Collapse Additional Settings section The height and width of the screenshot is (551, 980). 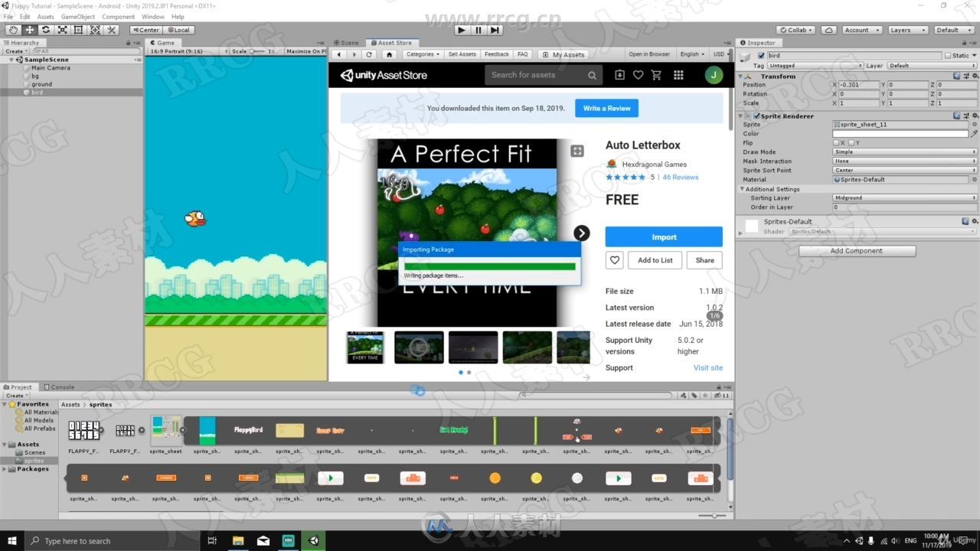point(742,189)
